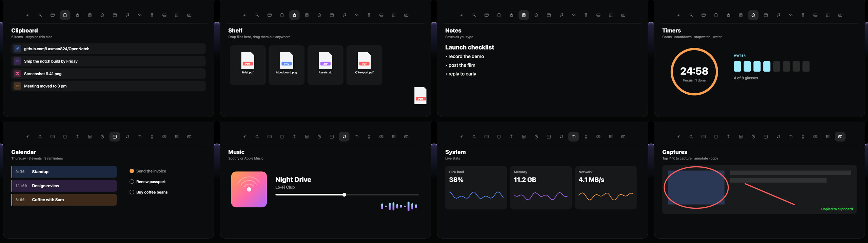Viewport: 868px width, 243px height.
Task: Click the sparkle icon in the System panel toolbar
Action: (x=461, y=137)
